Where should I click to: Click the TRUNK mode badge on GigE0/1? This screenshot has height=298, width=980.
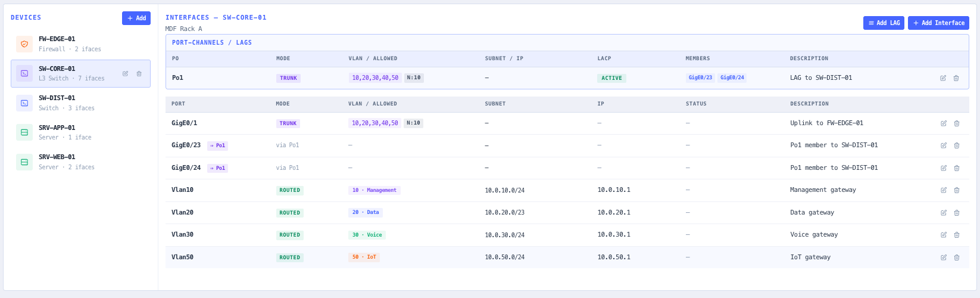pos(288,123)
